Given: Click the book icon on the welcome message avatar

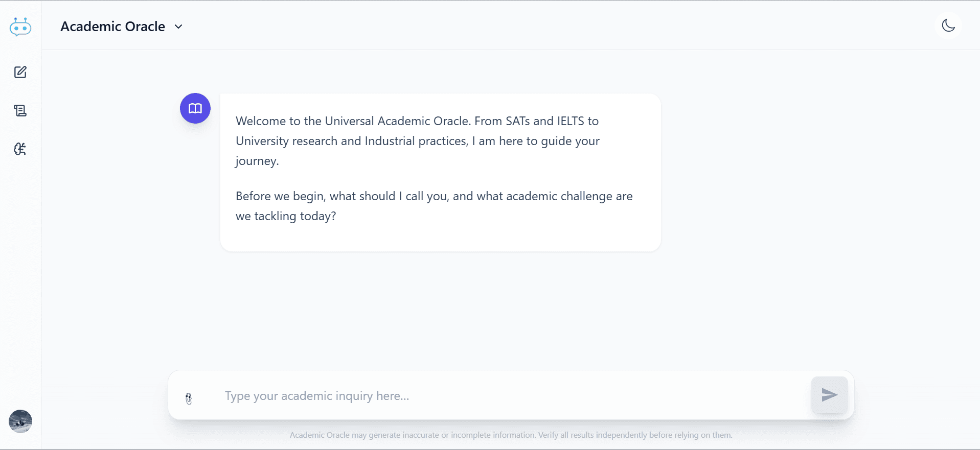Looking at the screenshot, I should (195, 108).
